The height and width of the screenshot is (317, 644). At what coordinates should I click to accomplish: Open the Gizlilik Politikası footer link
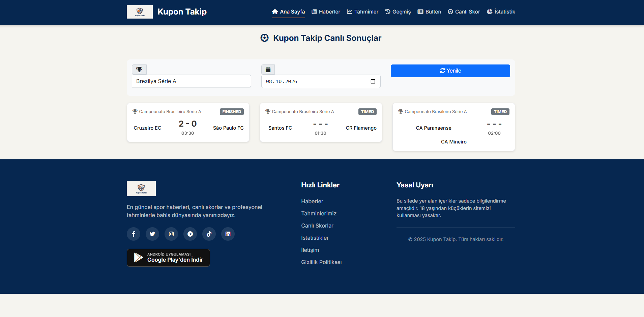(321, 262)
